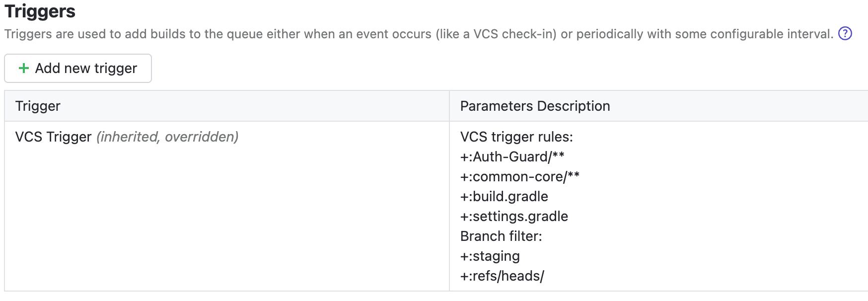The height and width of the screenshot is (301, 868).
Task: Click the Triggers page heading
Action: [40, 11]
